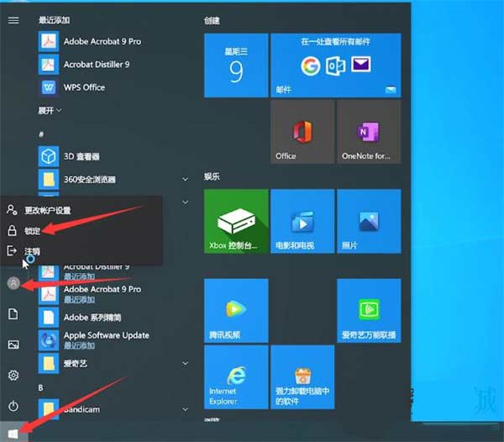Launch Adobe Acrobat 9 Pro under recently added
The image size is (504, 442).
89,41
